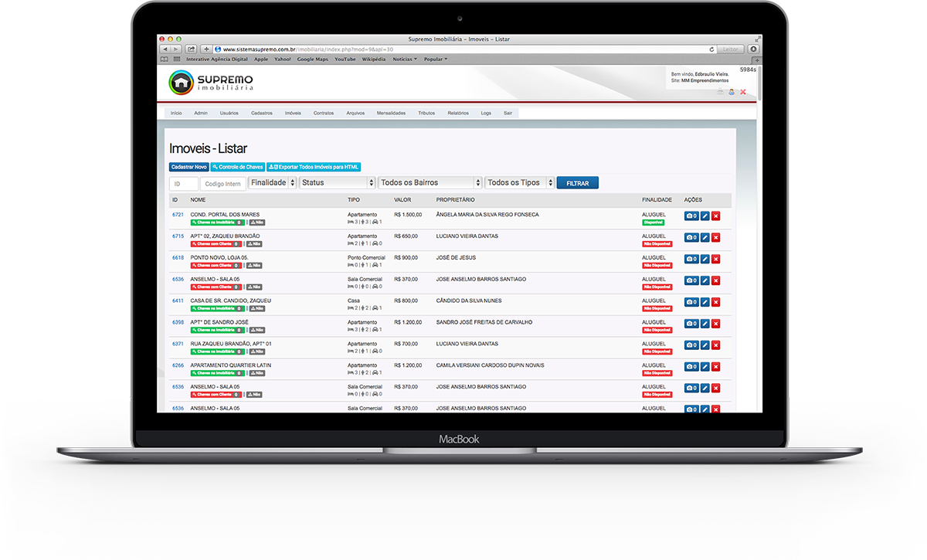Viewport: 927px width, 560px height.
Task: Click Disponível badge for ID 6721
Action: click(654, 222)
